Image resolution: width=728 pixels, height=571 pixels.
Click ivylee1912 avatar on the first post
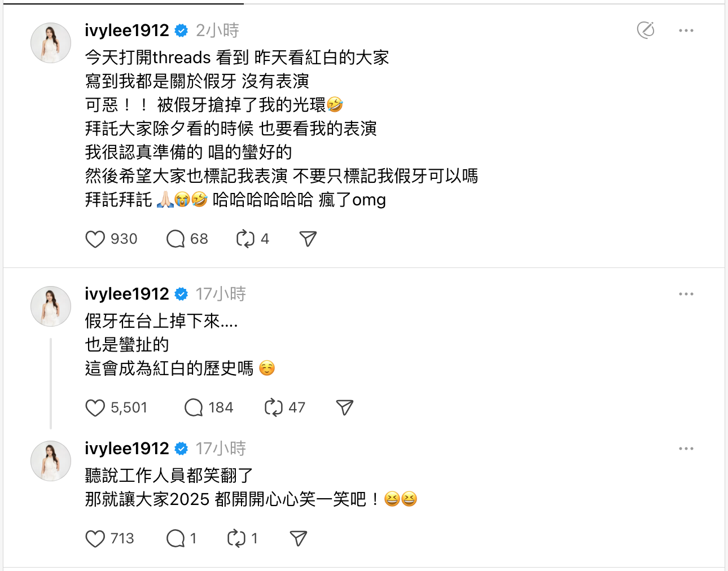(51, 43)
